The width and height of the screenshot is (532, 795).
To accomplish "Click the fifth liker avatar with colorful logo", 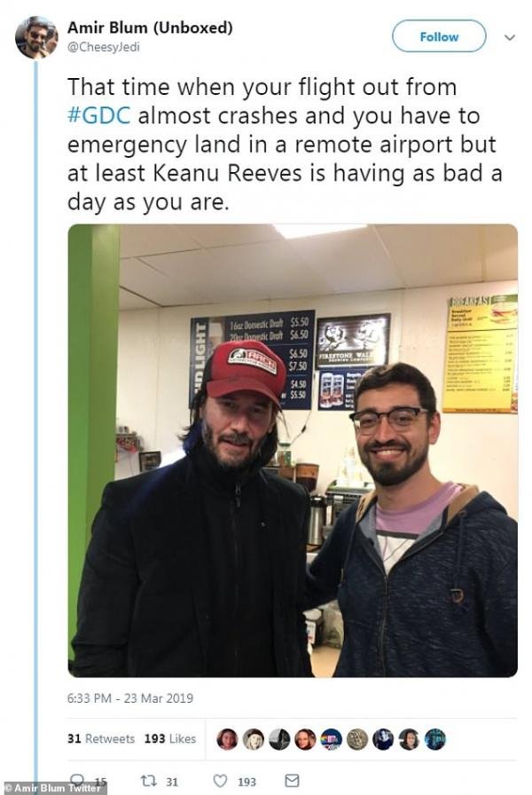I will [x=331, y=739].
